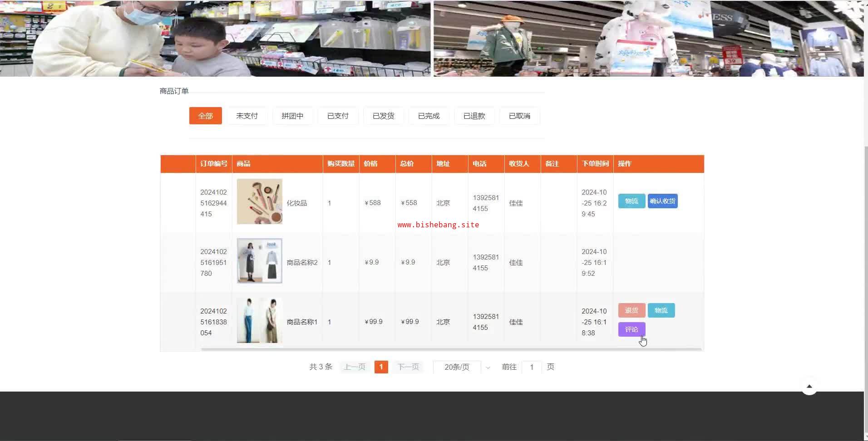This screenshot has height=441, width=868.
Task: Click the 商品名称2 product name
Action: pyautogui.click(x=302, y=263)
